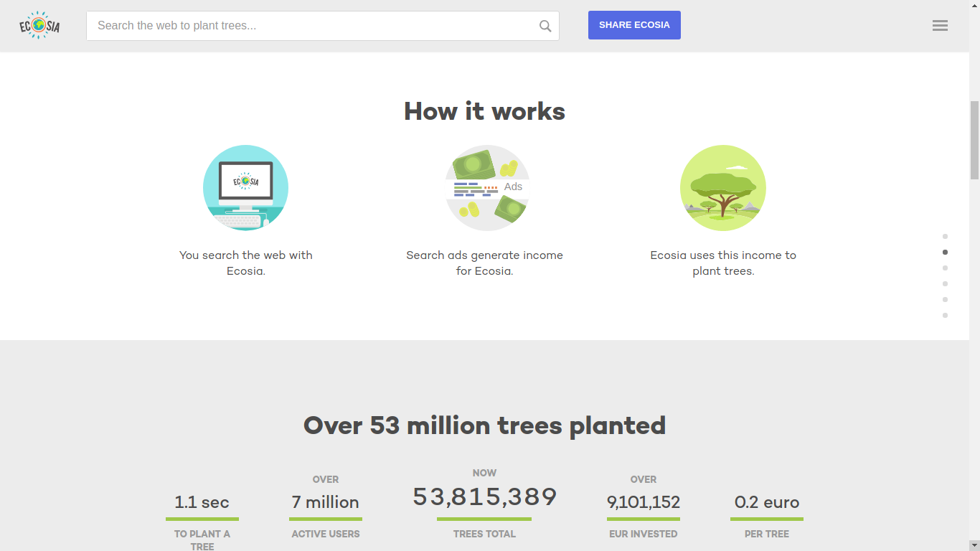The height and width of the screenshot is (551, 980).
Task: Focus the search the web field
Action: pyautogui.click(x=323, y=26)
